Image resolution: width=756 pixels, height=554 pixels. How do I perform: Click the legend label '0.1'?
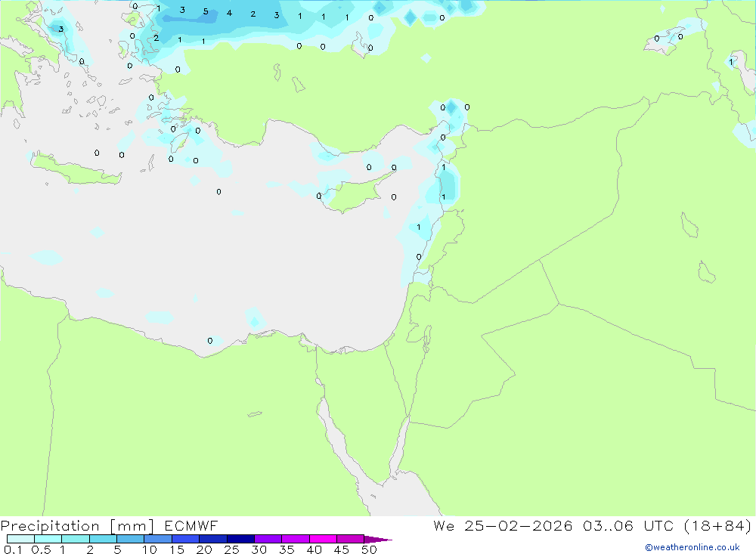point(13,549)
